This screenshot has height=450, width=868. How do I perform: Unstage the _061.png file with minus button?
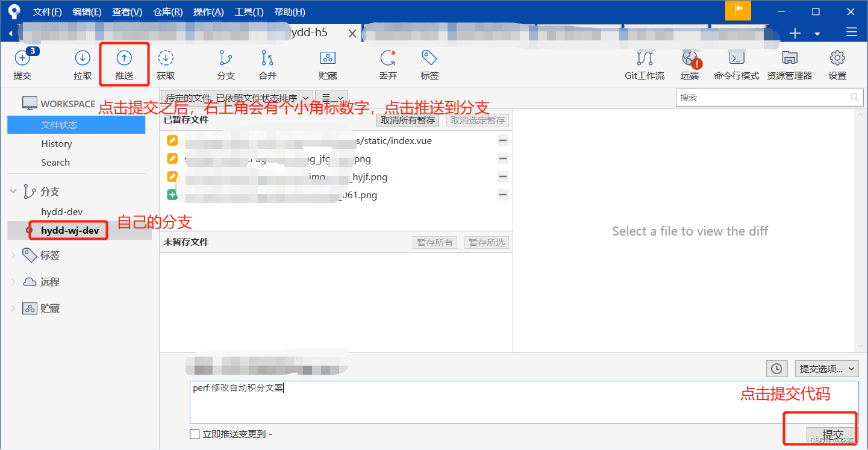click(503, 195)
